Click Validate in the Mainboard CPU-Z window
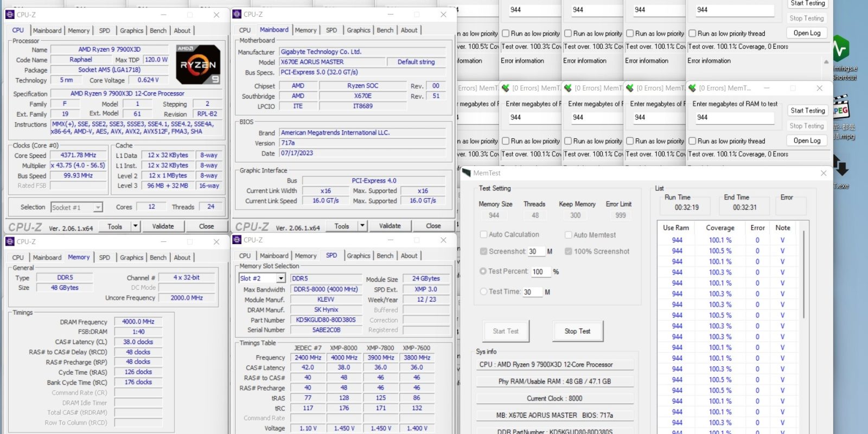This screenshot has width=868, height=434. click(390, 226)
